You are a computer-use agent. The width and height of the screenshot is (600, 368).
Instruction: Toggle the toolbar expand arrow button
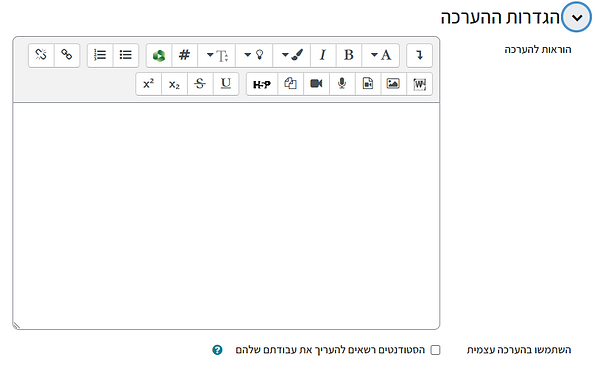419,55
